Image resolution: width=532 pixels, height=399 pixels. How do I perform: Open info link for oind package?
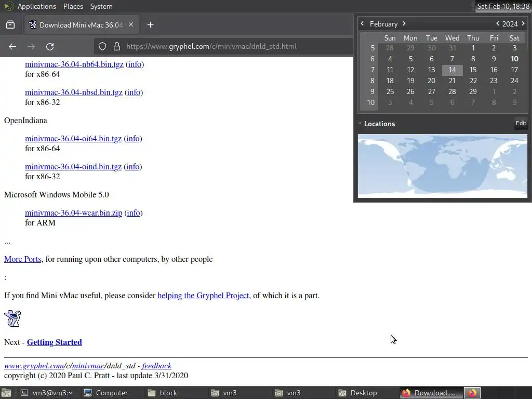point(132,167)
